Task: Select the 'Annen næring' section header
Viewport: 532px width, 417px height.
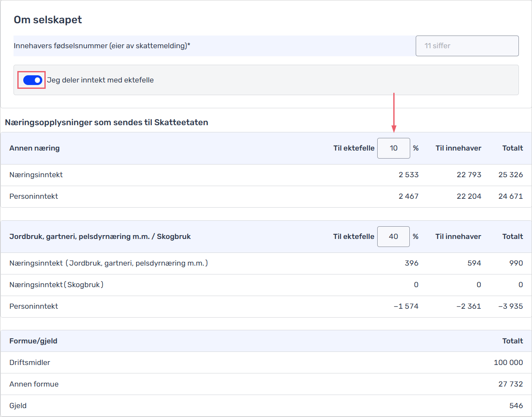Action: pos(35,148)
